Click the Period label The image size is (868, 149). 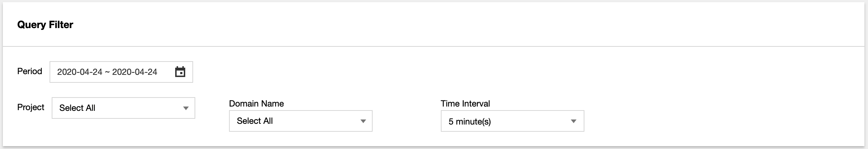point(30,71)
